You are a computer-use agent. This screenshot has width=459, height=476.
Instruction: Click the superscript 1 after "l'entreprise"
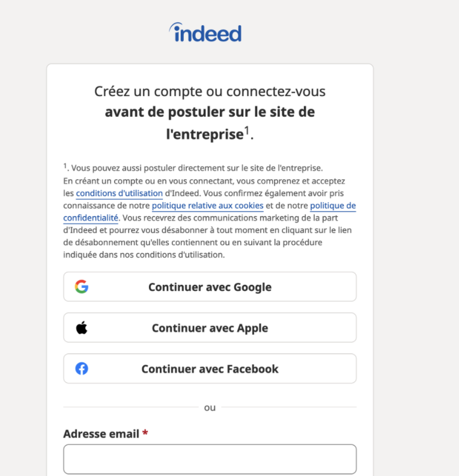pos(246,131)
